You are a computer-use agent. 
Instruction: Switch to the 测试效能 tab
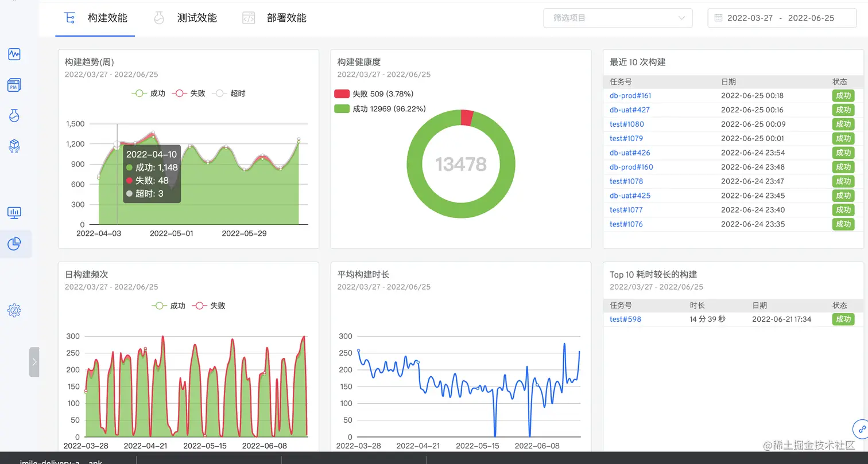pyautogui.click(x=185, y=18)
